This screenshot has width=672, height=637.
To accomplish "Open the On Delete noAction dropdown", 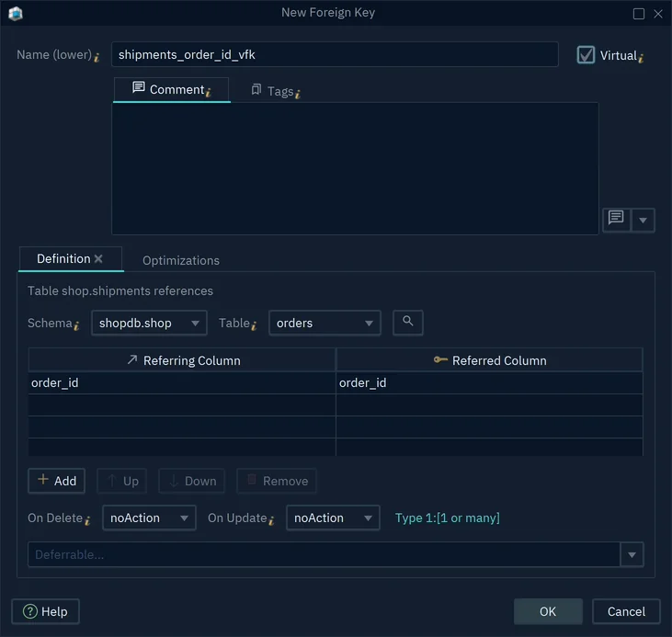I will point(149,518).
